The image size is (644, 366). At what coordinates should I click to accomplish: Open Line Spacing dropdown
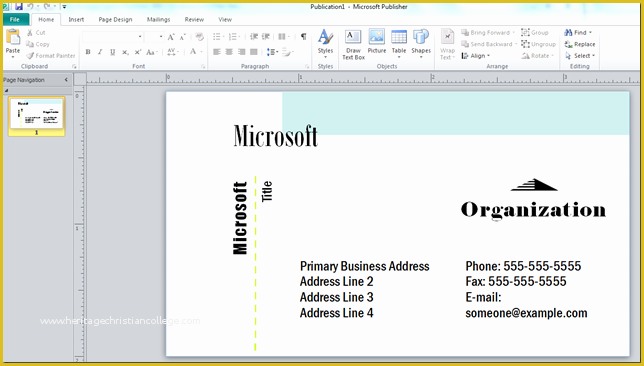[x=272, y=52]
